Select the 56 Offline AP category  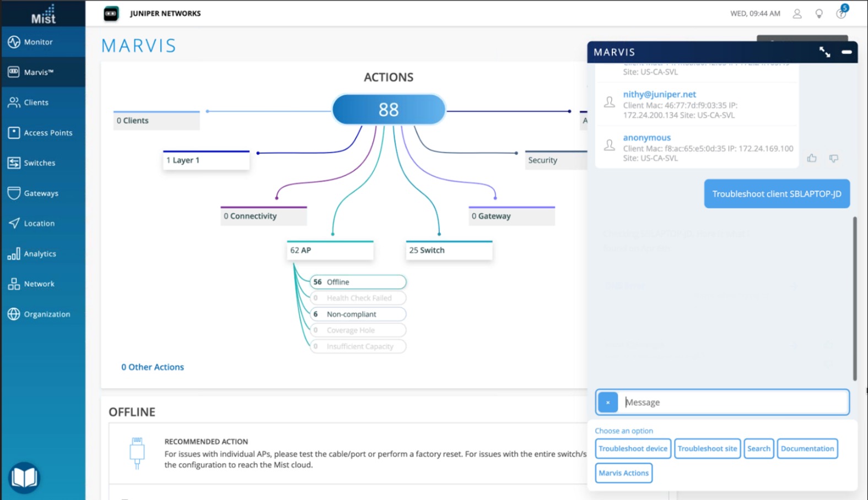358,282
